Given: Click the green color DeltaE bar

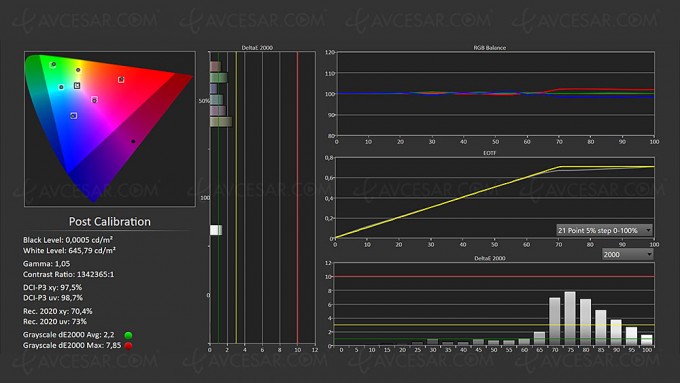Looking at the screenshot, I should (x=218, y=78).
